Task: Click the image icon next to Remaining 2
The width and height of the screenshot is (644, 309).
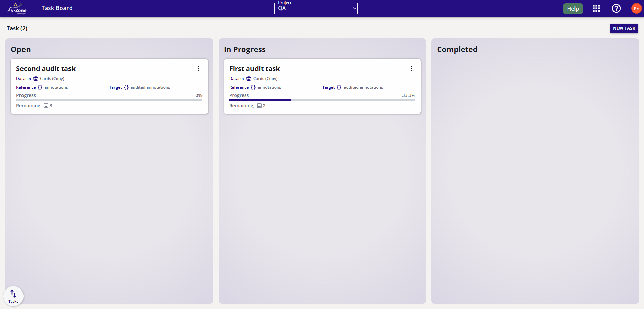Action: click(x=259, y=106)
